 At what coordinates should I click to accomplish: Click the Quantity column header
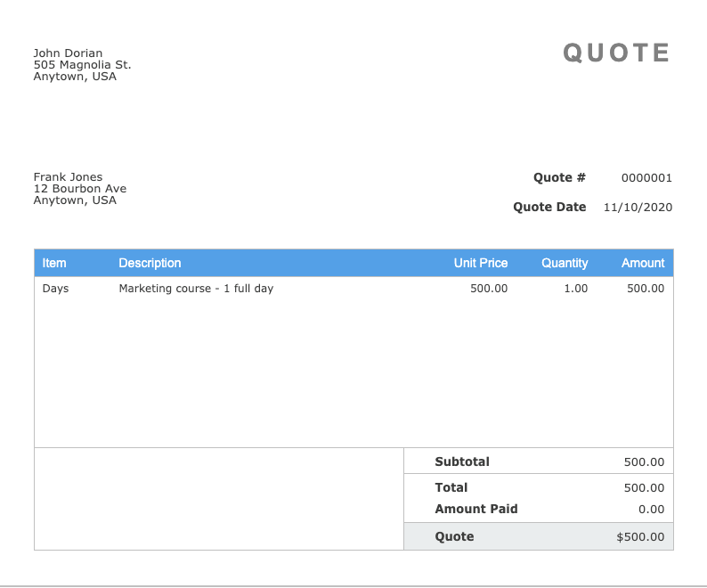coord(565,263)
